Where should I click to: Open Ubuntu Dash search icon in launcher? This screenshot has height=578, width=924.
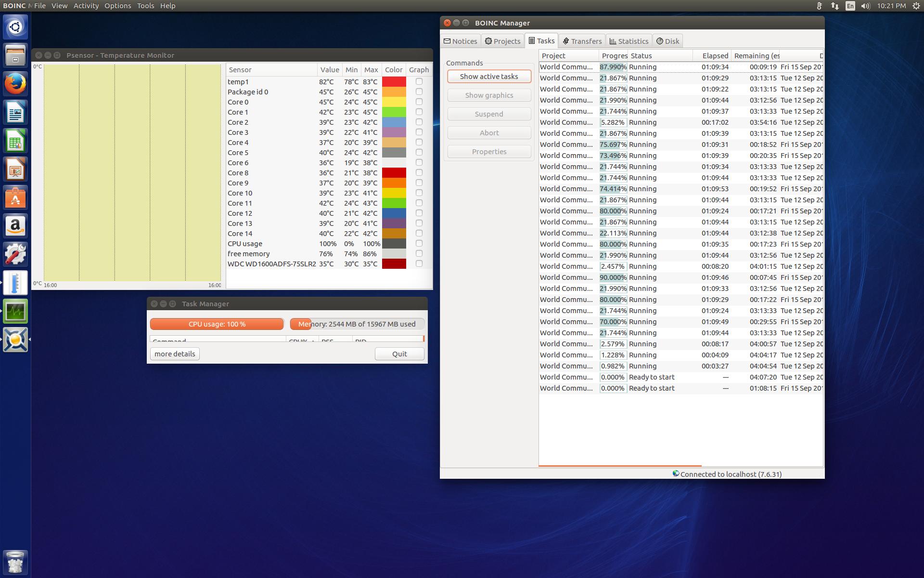[x=15, y=26]
